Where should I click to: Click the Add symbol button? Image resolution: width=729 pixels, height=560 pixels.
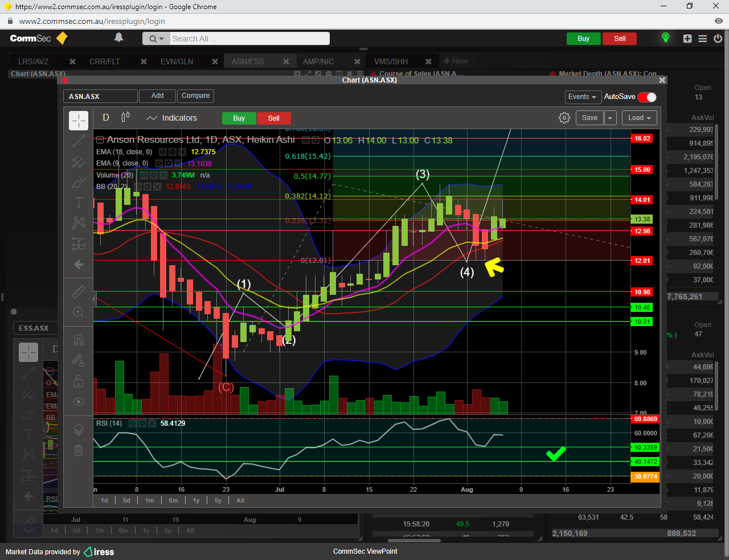(x=158, y=96)
